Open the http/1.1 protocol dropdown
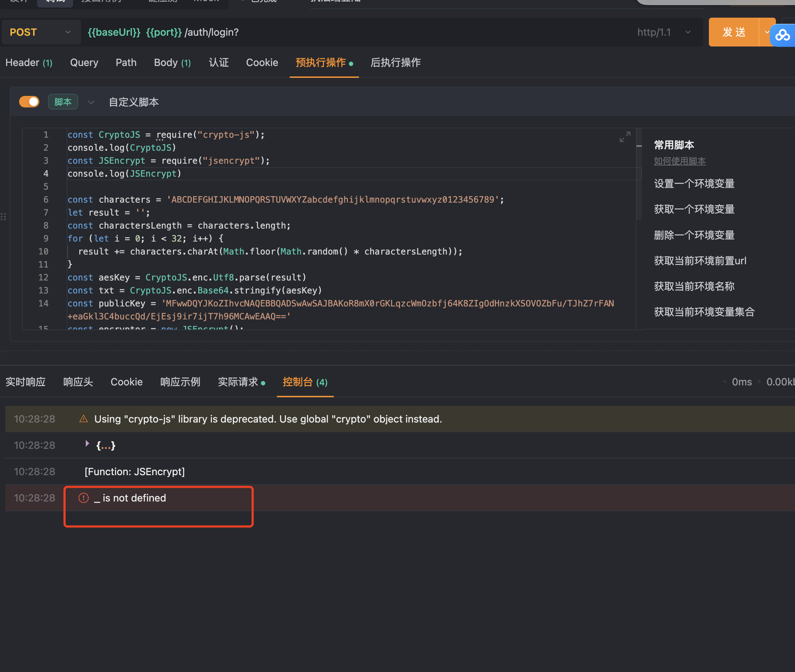Screen dimensions: 795x672 coord(664,32)
